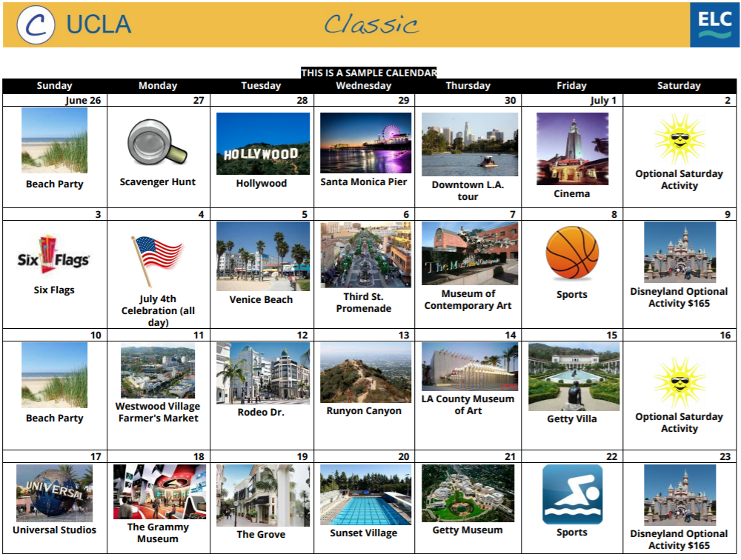This screenshot has height=560, width=741.
Task: Select the "June 26" date label
Action: [x=83, y=100]
